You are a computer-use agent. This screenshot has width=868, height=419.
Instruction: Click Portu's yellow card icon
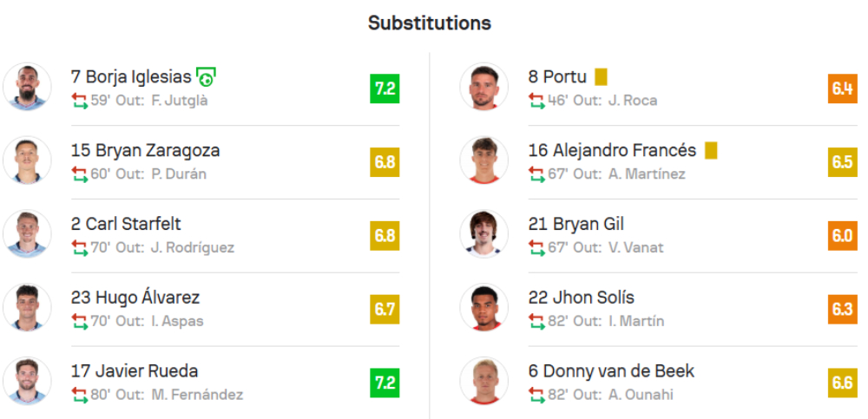click(601, 77)
